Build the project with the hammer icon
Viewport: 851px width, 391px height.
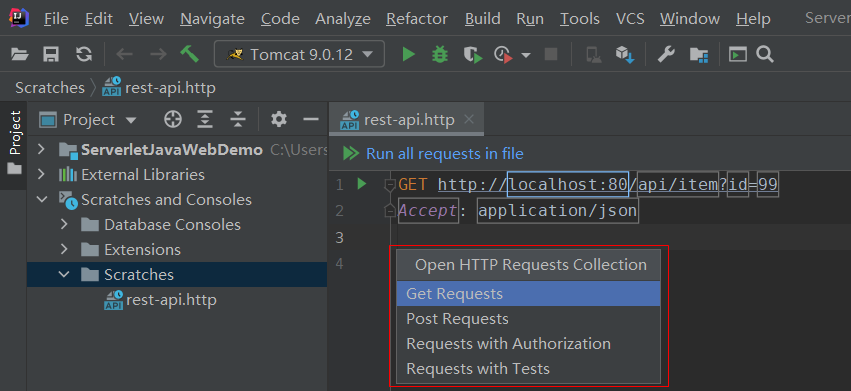(189, 54)
